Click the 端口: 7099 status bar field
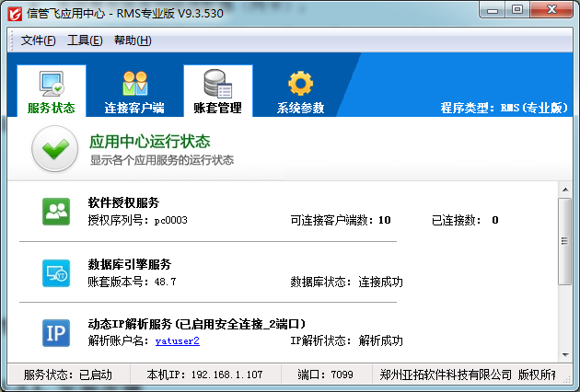 point(324,375)
